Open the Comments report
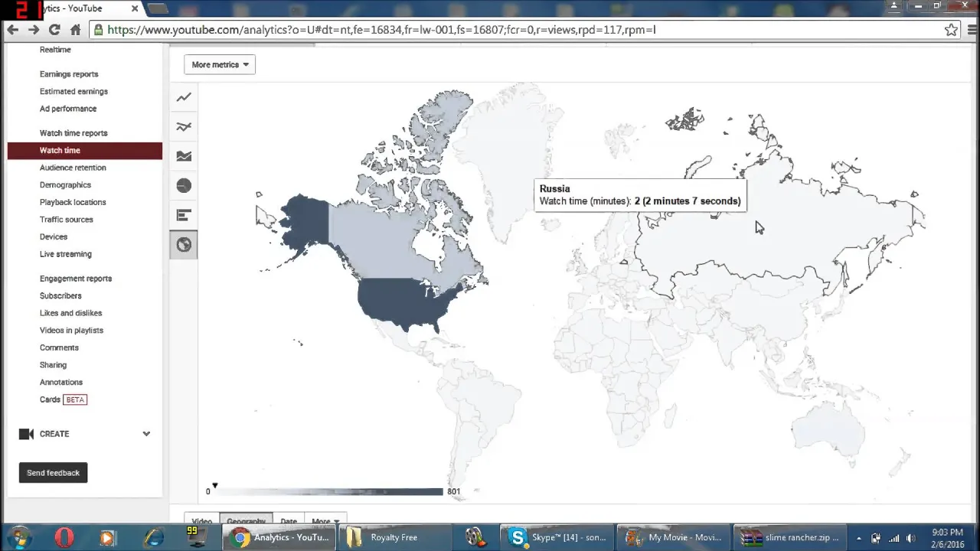The image size is (980, 551). (x=59, y=347)
